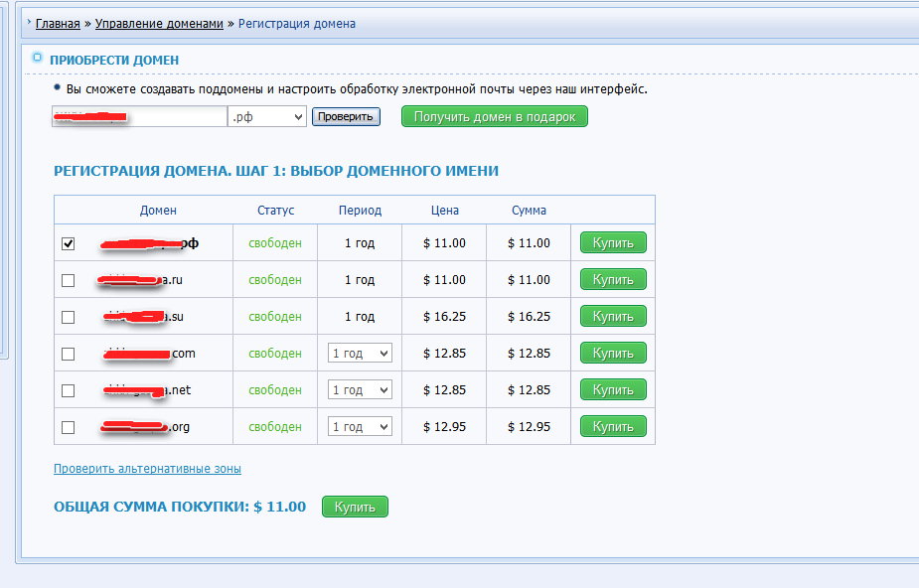Enable the .com domain checkbox
Image resolution: width=919 pixels, height=588 pixels.
(x=69, y=354)
